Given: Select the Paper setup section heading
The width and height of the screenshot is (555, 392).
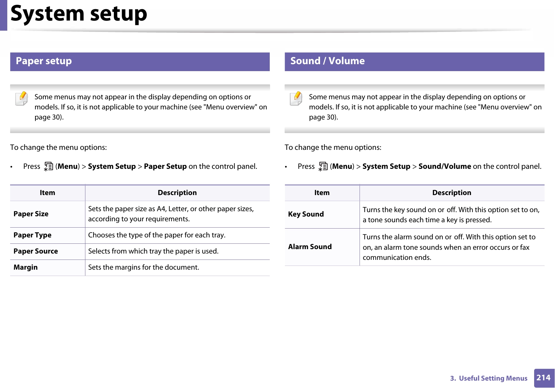Looking at the screenshot, I should click(x=44, y=61).
